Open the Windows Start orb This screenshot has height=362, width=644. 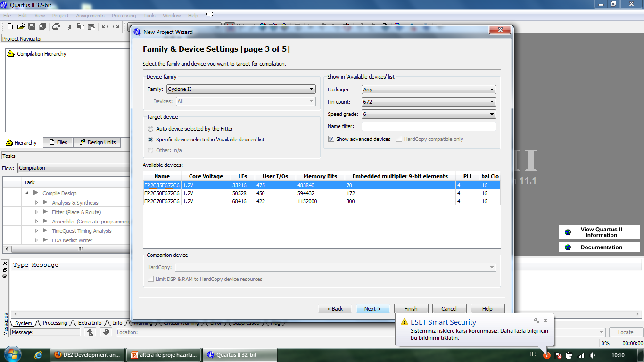(x=12, y=354)
